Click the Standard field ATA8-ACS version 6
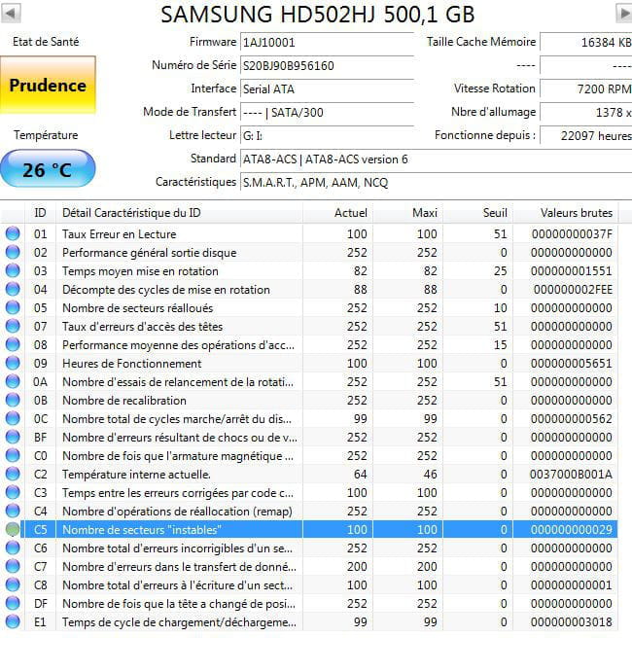The image size is (632, 672). [x=437, y=159]
